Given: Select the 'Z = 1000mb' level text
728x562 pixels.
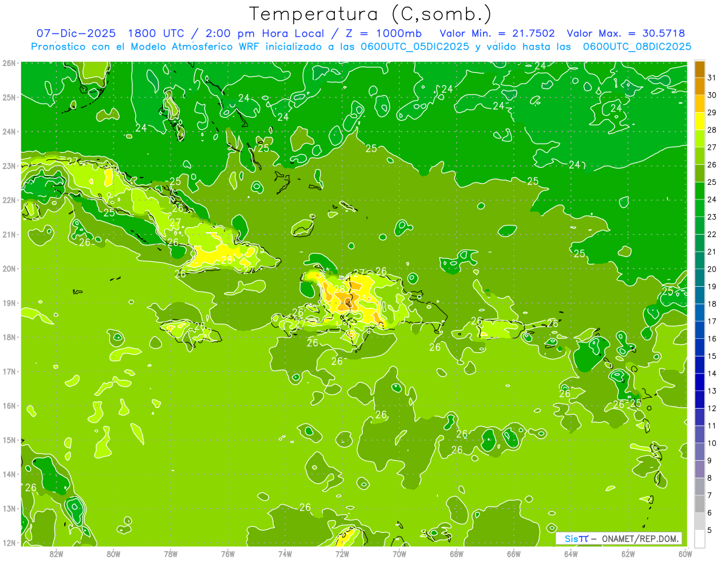Looking at the screenshot, I should tap(383, 33).
